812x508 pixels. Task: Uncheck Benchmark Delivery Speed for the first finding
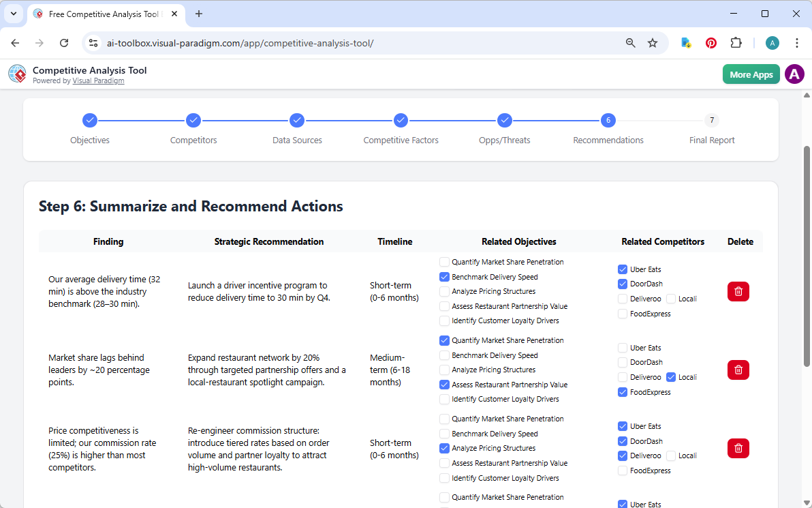click(444, 276)
